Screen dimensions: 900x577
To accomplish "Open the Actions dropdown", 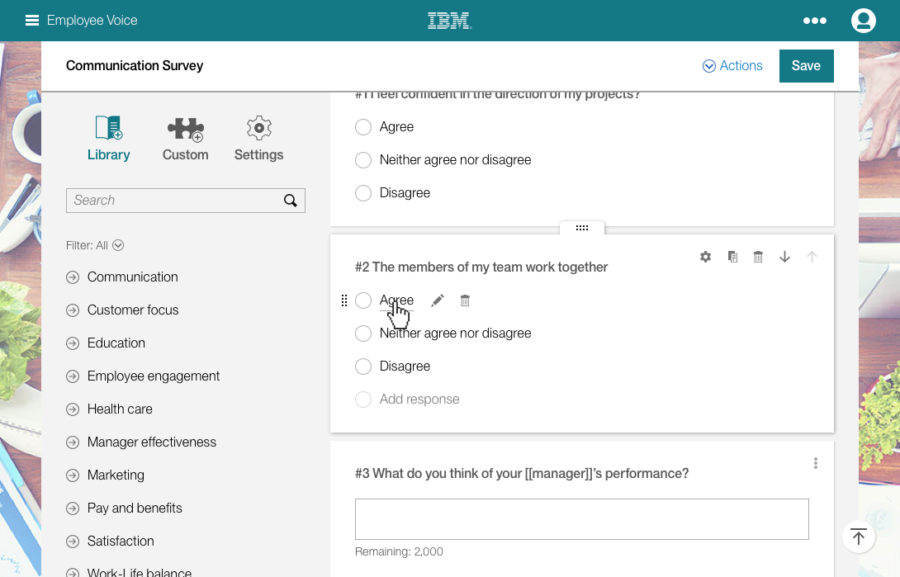I will click(x=732, y=66).
